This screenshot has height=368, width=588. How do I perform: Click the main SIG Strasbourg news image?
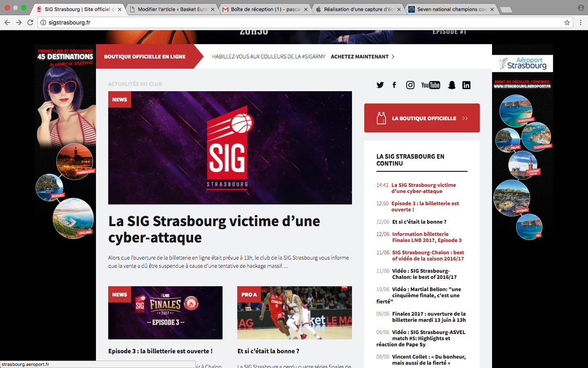point(230,148)
